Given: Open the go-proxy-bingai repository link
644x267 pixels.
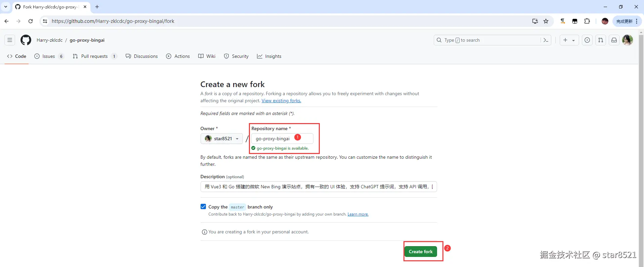Looking at the screenshot, I should [87, 40].
